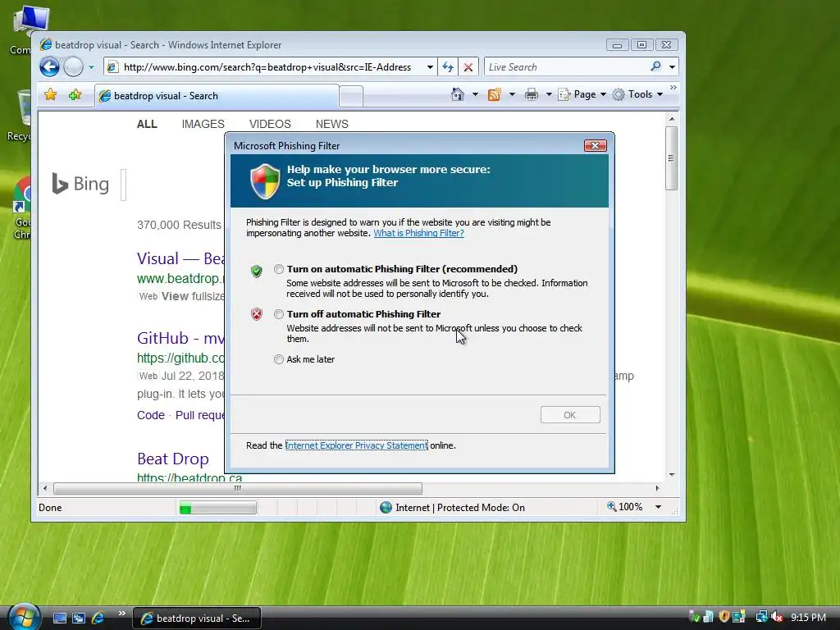
Task: Show more command bar items chevron
Action: [673, 87]
